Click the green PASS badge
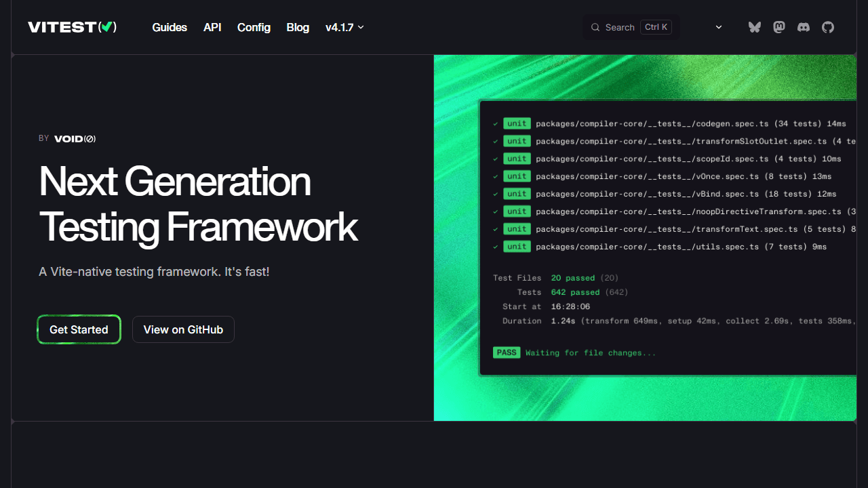 tap(507, 352)
